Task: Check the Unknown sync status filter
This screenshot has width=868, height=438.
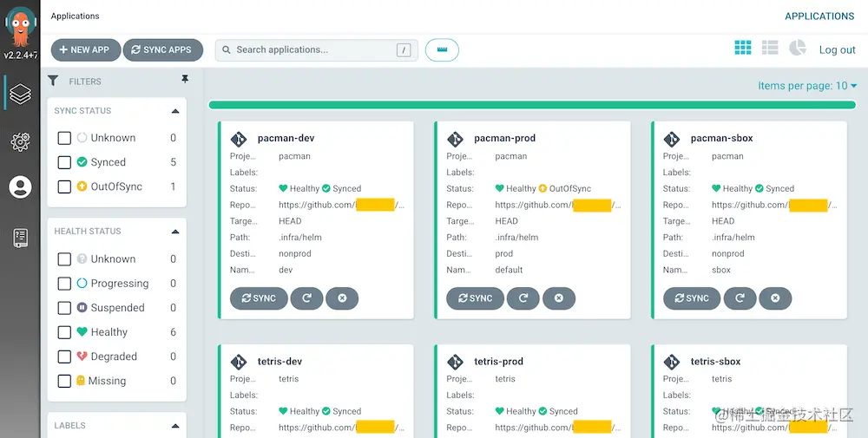Action: click(64, 138)
